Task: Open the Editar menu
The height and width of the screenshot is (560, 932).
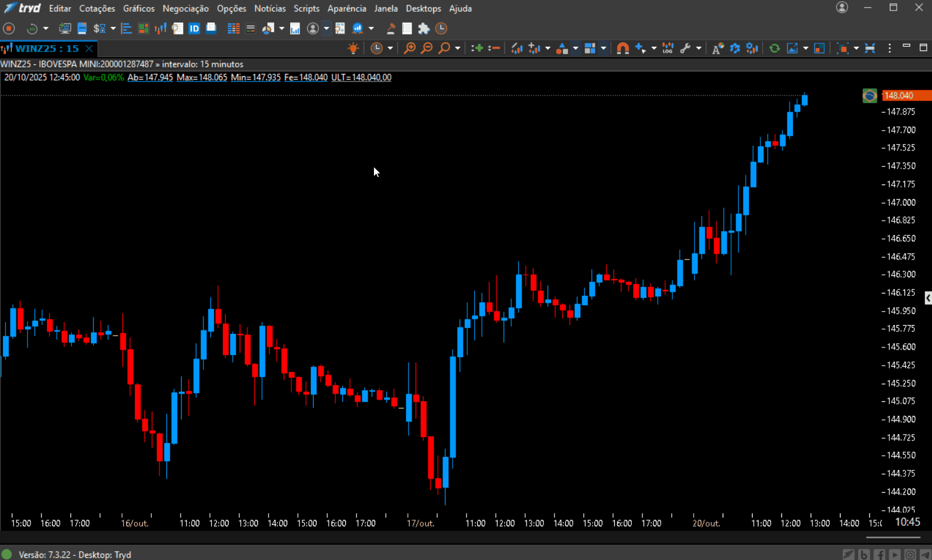Action: [60, 8]
